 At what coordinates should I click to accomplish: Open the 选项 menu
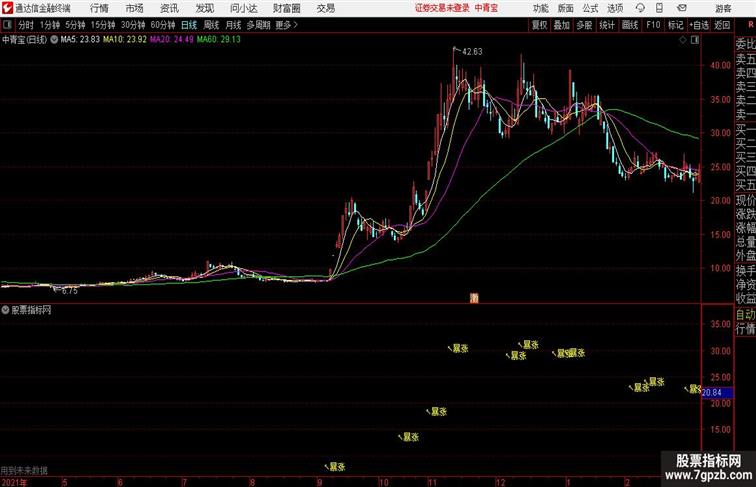pyautogui.click(x=615, y=8)
